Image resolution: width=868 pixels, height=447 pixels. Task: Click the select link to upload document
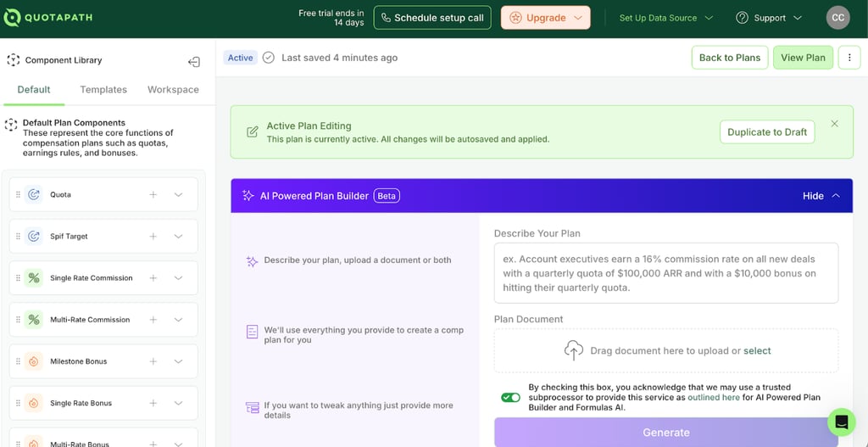(x=757, y=350)
